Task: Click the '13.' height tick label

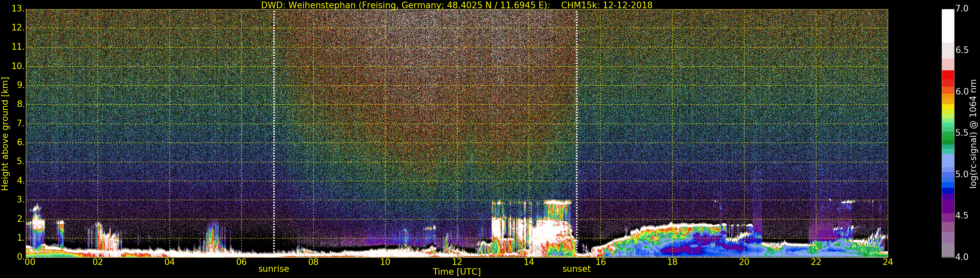Action: coord(18,9)
